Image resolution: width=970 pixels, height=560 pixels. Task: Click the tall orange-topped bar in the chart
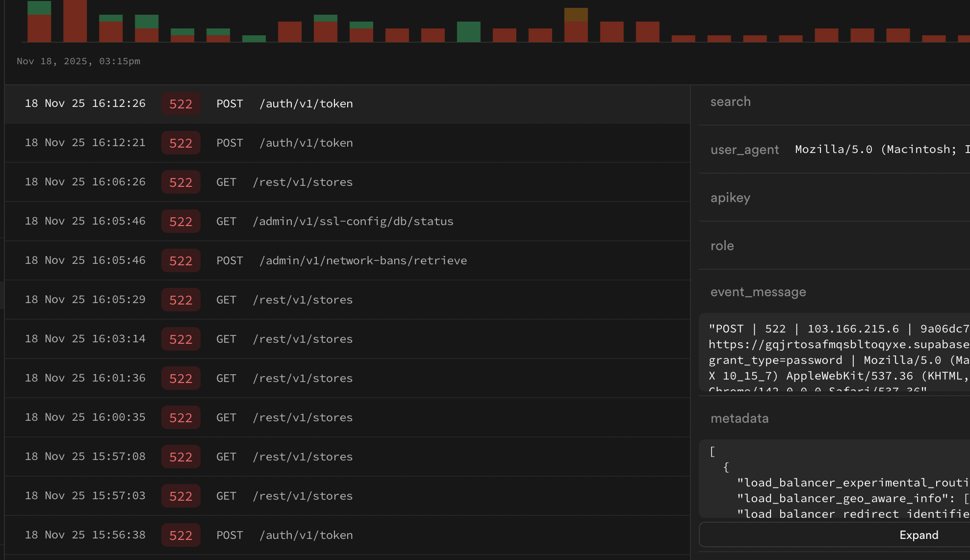point(576,25)
